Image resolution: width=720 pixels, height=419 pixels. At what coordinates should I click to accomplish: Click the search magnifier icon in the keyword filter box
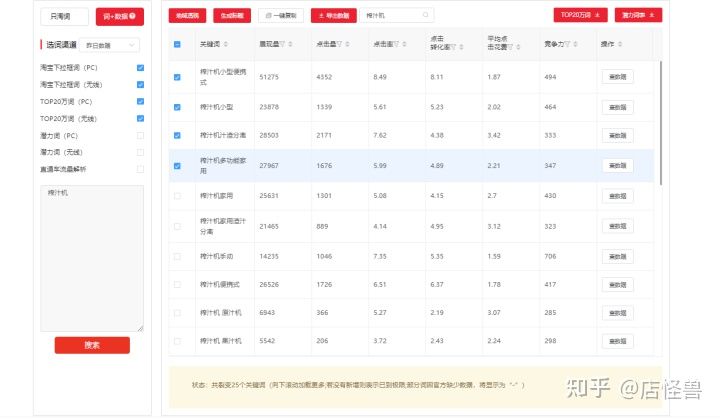tap(425, 15)
